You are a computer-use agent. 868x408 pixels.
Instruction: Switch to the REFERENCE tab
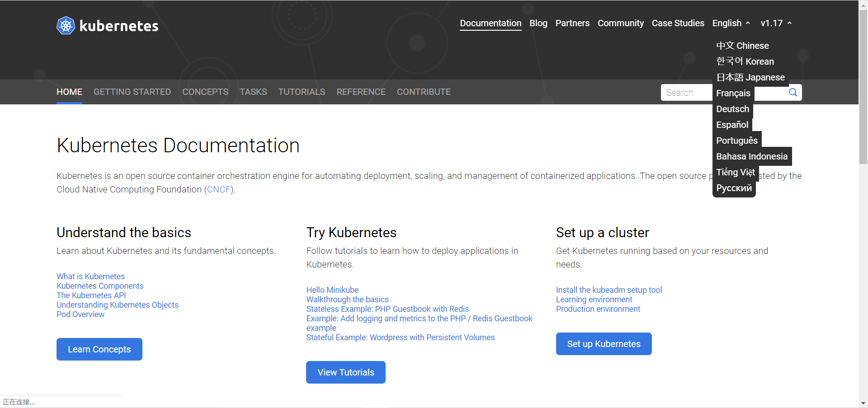tap(361, 92)
